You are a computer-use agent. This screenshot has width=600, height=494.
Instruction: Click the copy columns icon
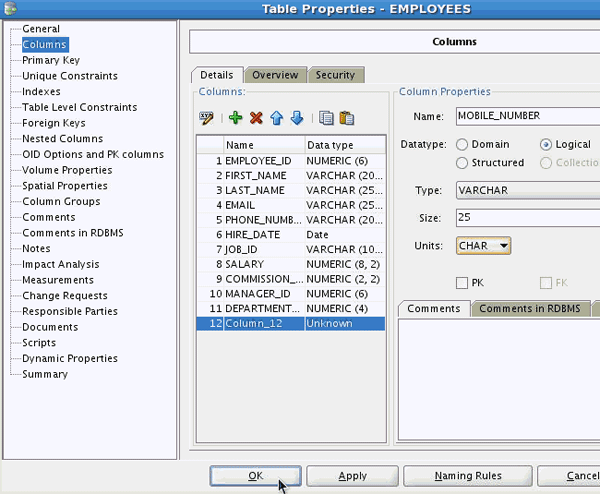[x=326, y=118]
